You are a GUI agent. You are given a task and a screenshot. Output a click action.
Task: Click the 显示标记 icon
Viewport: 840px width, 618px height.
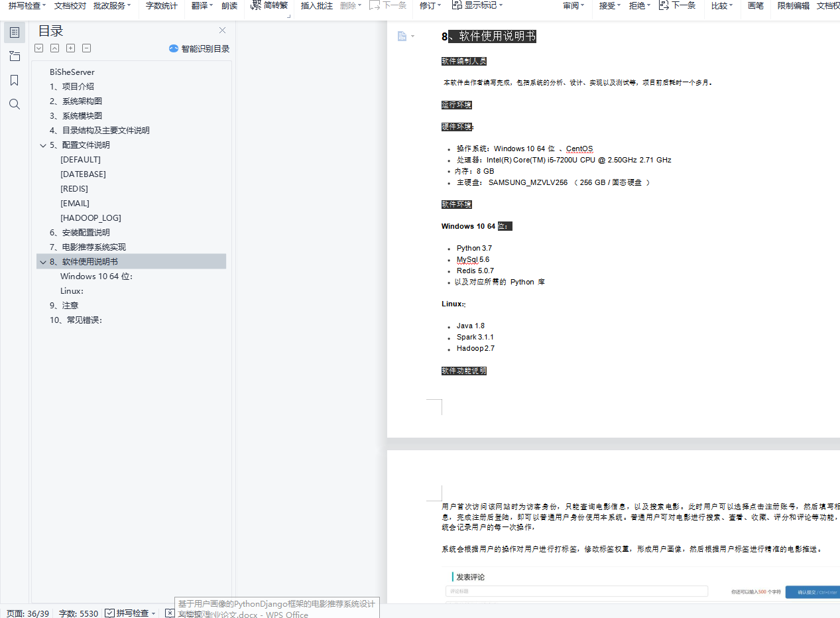pyautogui.click(x=457, y=5)
